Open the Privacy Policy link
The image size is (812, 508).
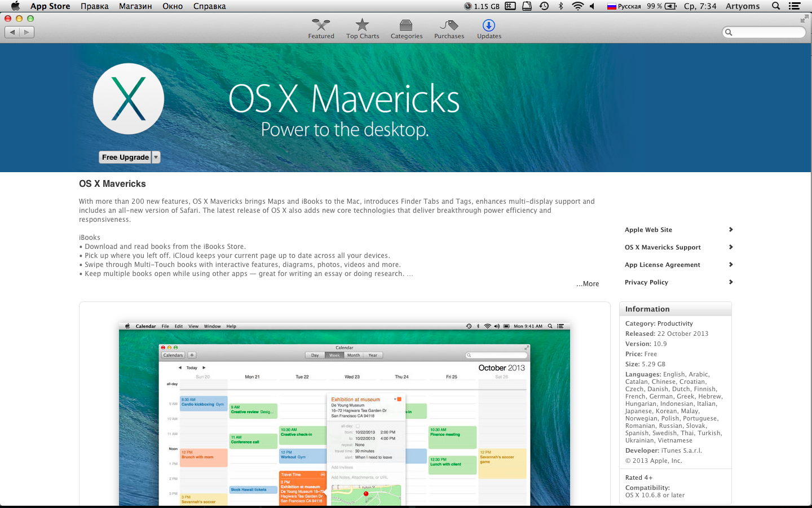click(x=646, y=282)
